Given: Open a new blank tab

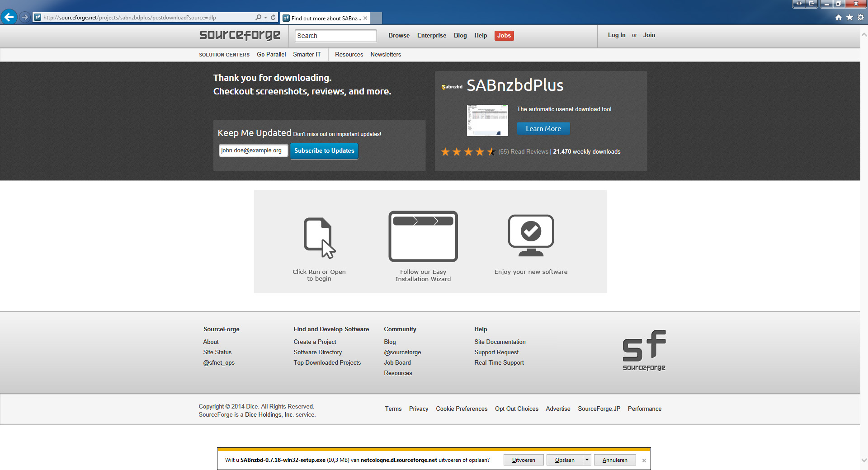Looking at the screenshot, I should (376, 18).
